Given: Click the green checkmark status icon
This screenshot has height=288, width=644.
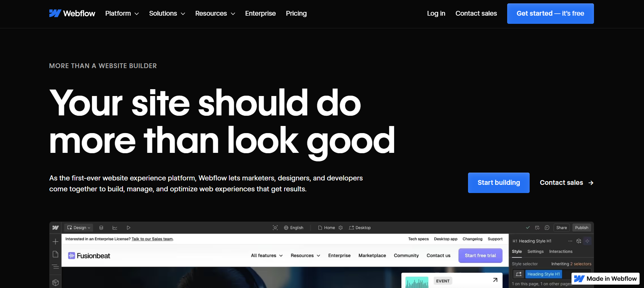Looking at the screenshot, I should (x=528, y=228).
